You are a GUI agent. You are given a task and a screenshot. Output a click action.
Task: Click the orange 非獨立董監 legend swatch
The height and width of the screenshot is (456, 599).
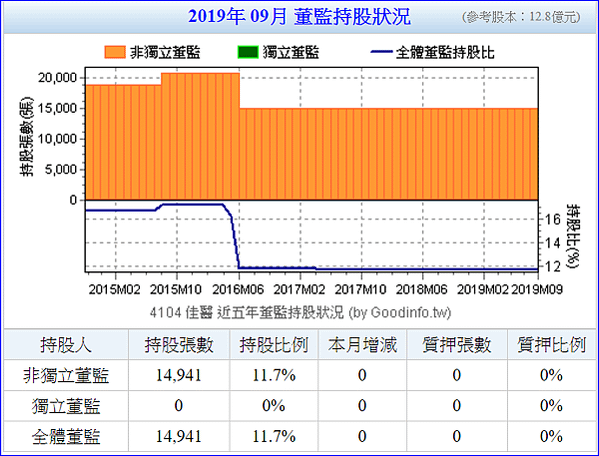coord(115,52)
